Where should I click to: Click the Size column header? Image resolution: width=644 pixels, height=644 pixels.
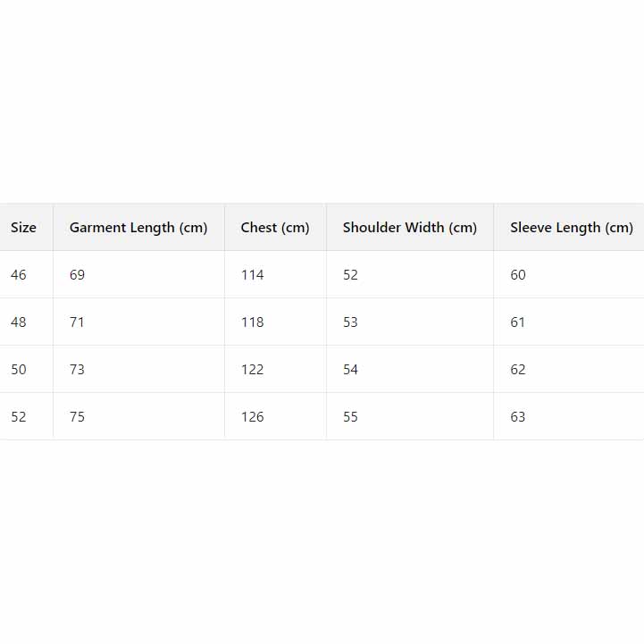click(24, 228)
